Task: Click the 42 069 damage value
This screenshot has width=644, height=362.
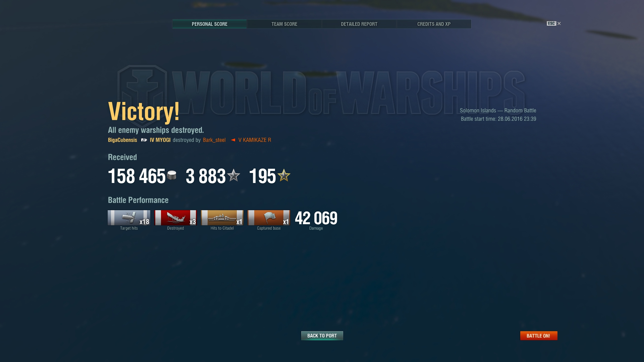Action: pyautogui.click(x=316, y=218)
